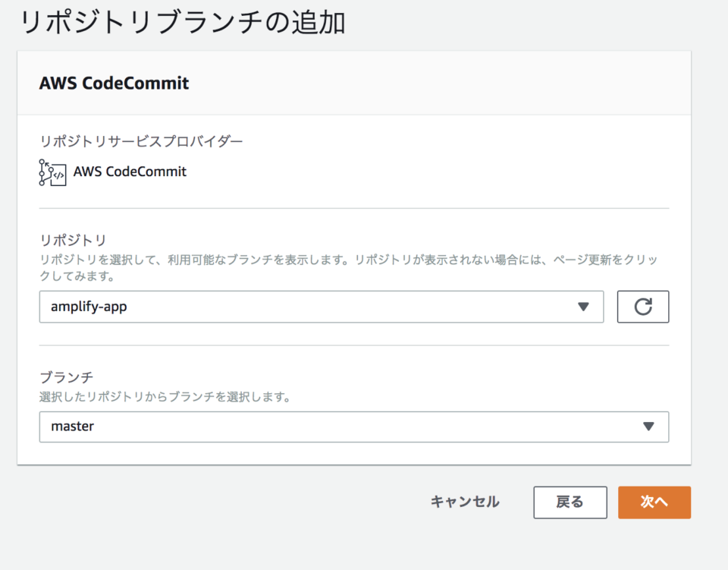Cancel via the キャンセル link
This screenshot has height=570, width=728.
(464, 502)
